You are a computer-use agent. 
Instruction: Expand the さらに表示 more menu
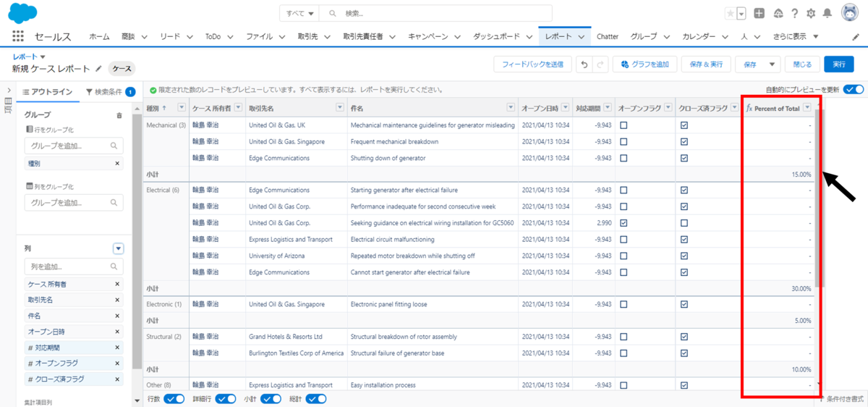(795, 36)
